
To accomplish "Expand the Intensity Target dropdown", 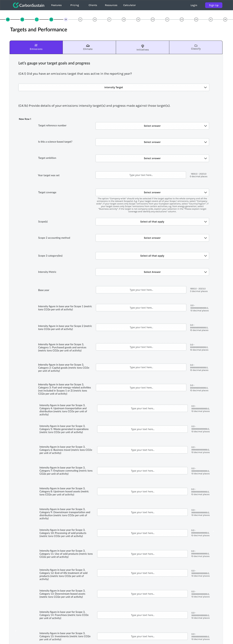I will pos(114,87).
